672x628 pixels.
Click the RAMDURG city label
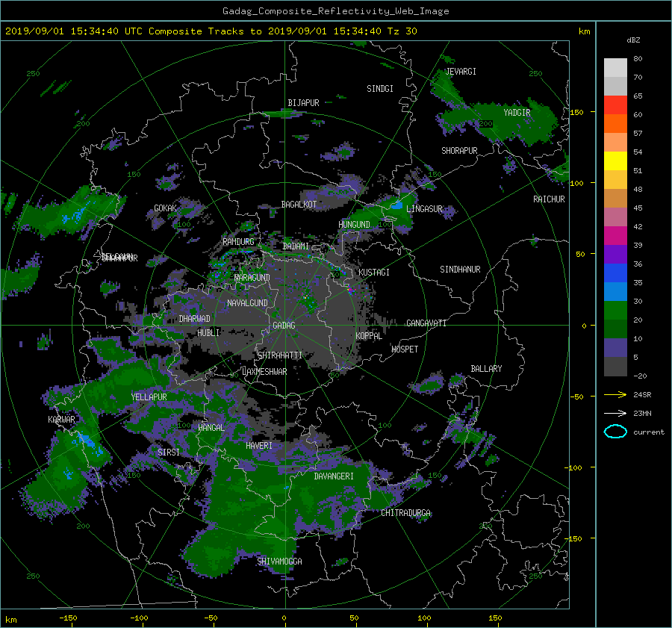pos(238,242)
